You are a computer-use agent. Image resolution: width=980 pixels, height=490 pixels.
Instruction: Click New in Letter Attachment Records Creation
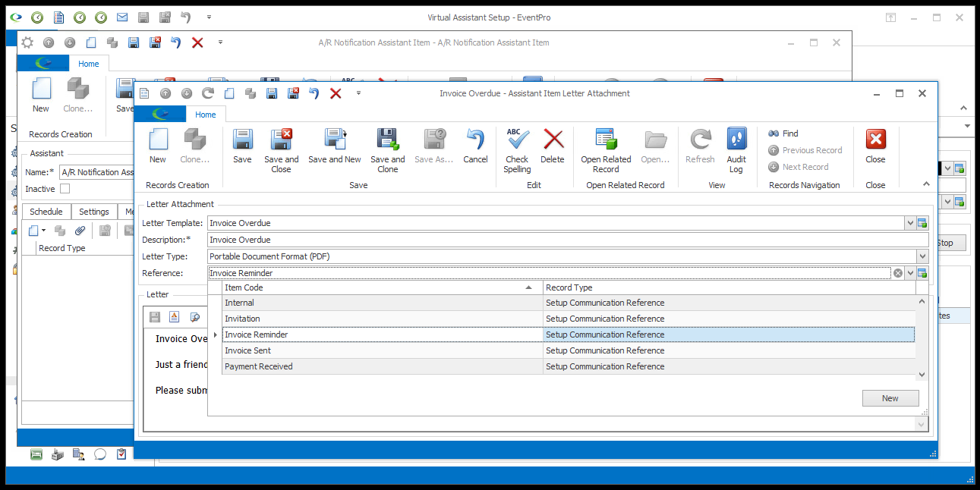pyautogui.click(x=158, y=146)
